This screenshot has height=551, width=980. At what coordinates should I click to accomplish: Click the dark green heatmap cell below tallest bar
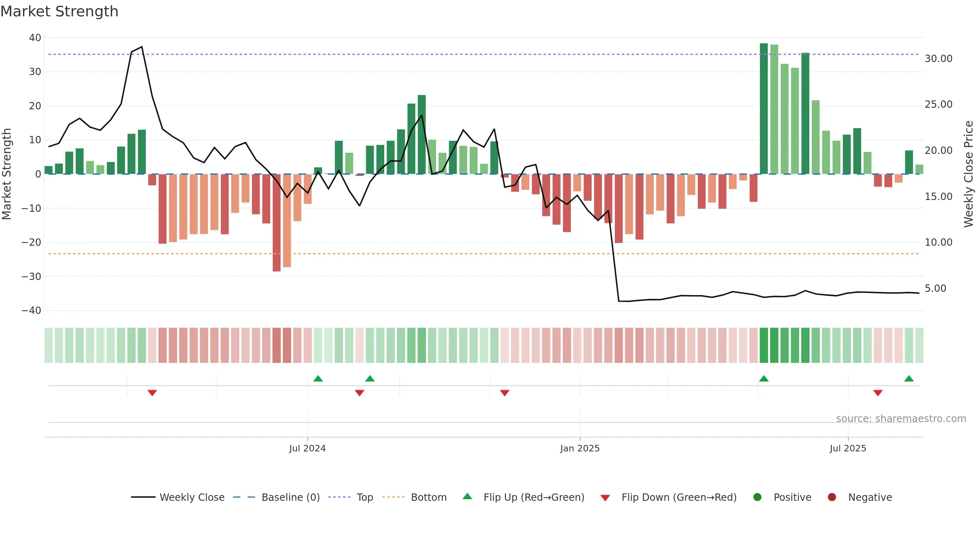pyautogui.click(x=764, y=345)
